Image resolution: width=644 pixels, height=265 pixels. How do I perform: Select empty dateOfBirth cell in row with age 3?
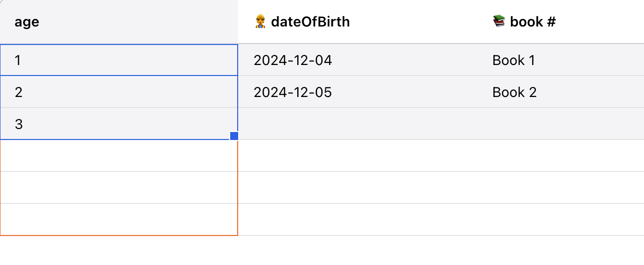[357, 124]
